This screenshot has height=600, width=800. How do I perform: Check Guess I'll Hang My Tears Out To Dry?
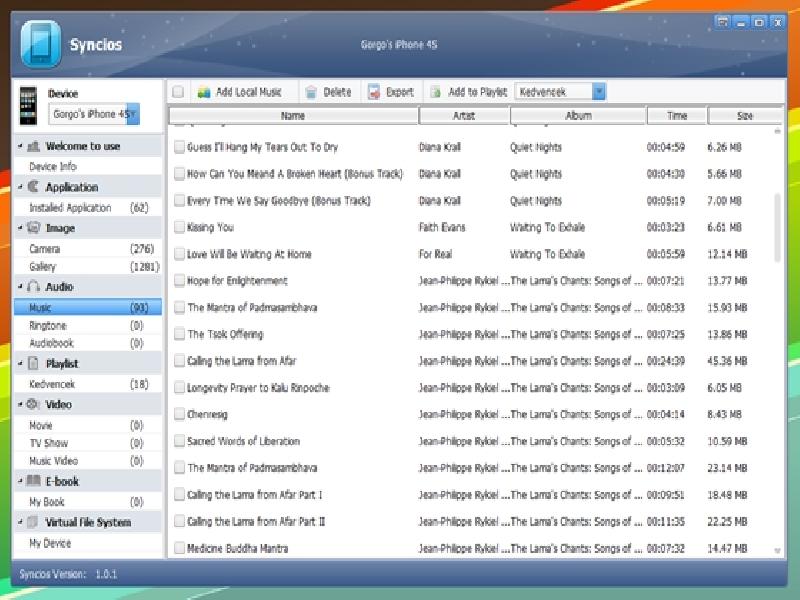(179, 147)
